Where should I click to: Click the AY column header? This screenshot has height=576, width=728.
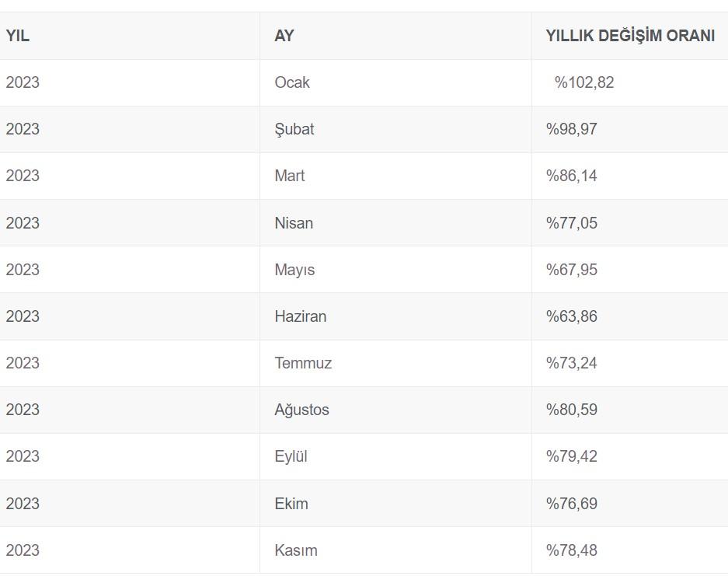click(284, 36)
